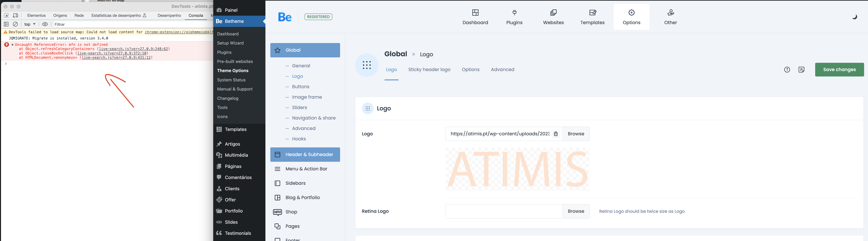This screenshot has width=868, height=241.
Task: Open Comentários bubble icon in sidebar
Action: 219,177
